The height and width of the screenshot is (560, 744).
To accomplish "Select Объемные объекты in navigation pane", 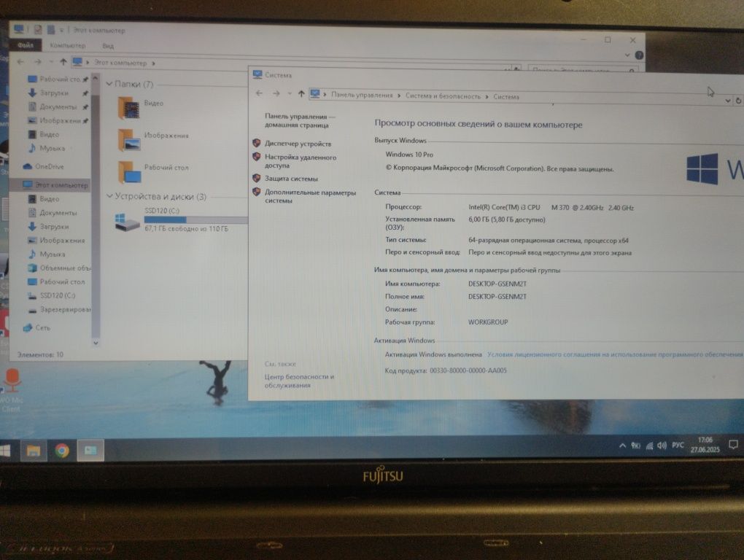I will pyautogui.click(x=58, y=268).
